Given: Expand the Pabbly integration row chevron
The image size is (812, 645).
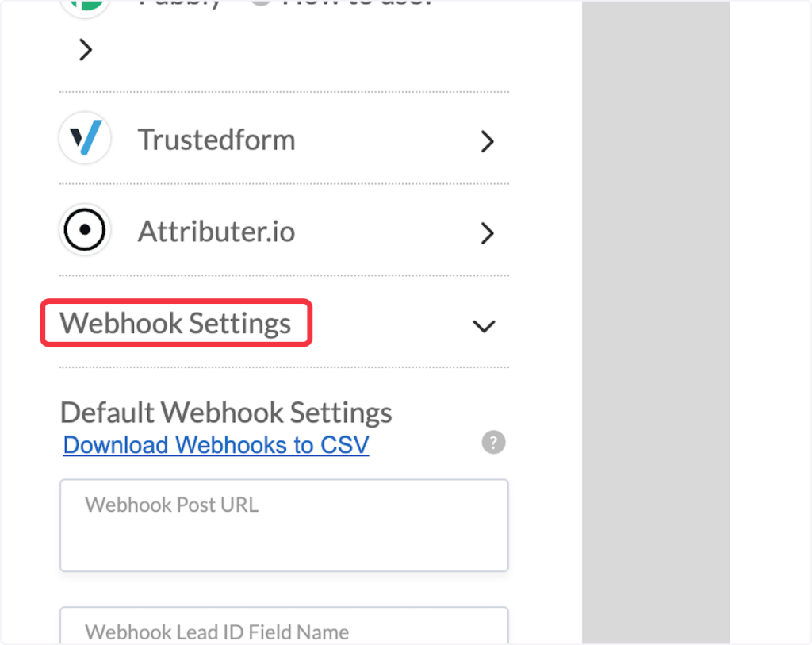Looking at the screenshot, I should pos(86,51).
